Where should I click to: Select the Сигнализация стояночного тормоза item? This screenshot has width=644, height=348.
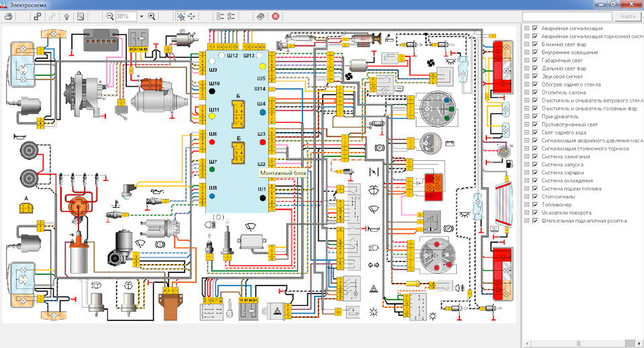[585, 148]
